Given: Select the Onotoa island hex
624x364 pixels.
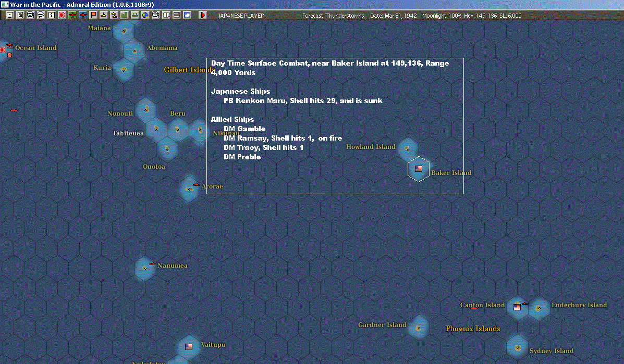Looking at the screenshot, I should 167,149.
